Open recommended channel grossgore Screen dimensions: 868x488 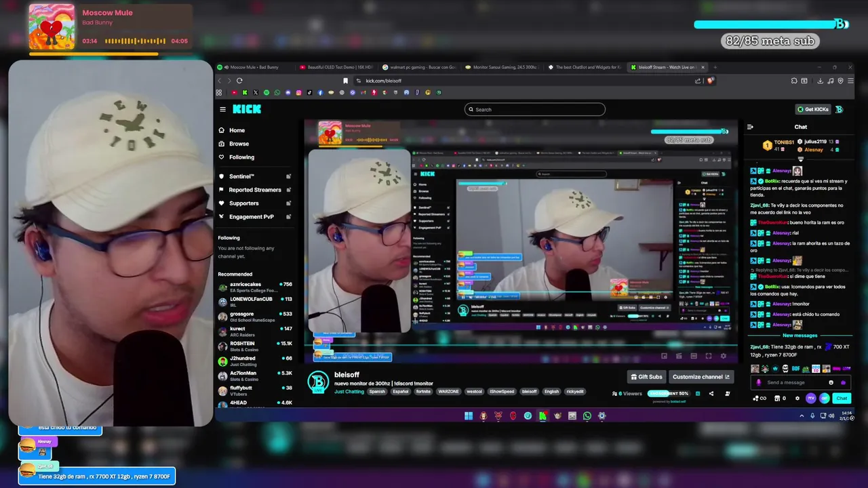point(255,317)
